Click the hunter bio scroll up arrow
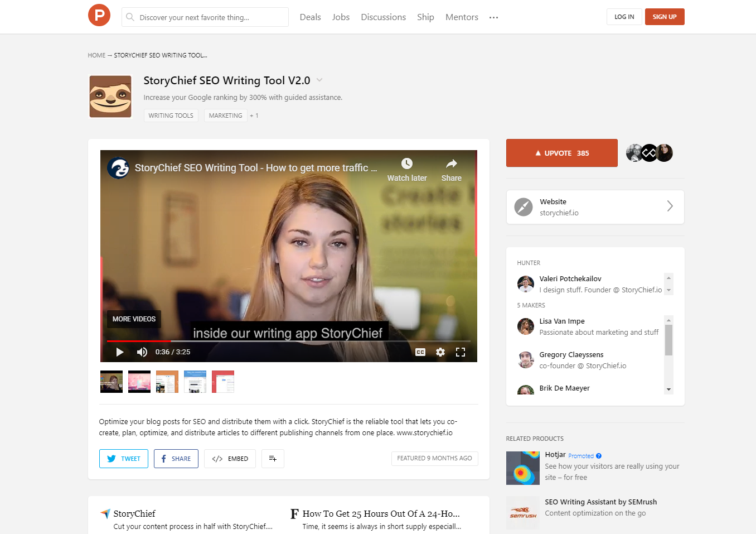This screenshot has width=756, height=534. click(668, 278)
